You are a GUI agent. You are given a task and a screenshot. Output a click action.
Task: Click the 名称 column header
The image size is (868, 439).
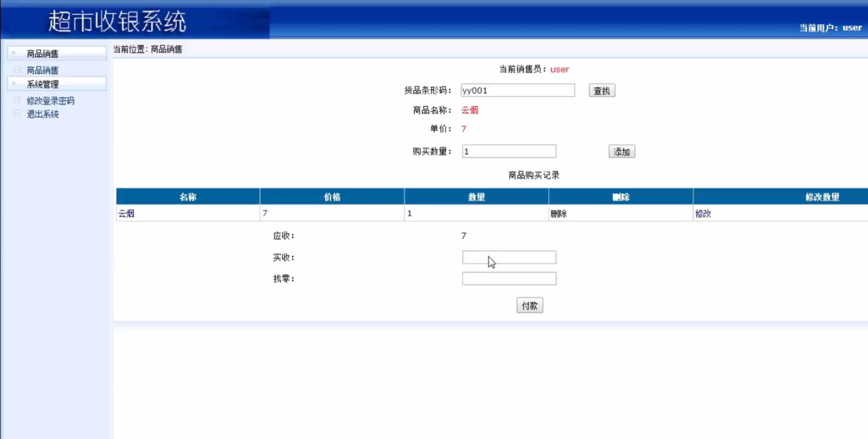(188, 197)
